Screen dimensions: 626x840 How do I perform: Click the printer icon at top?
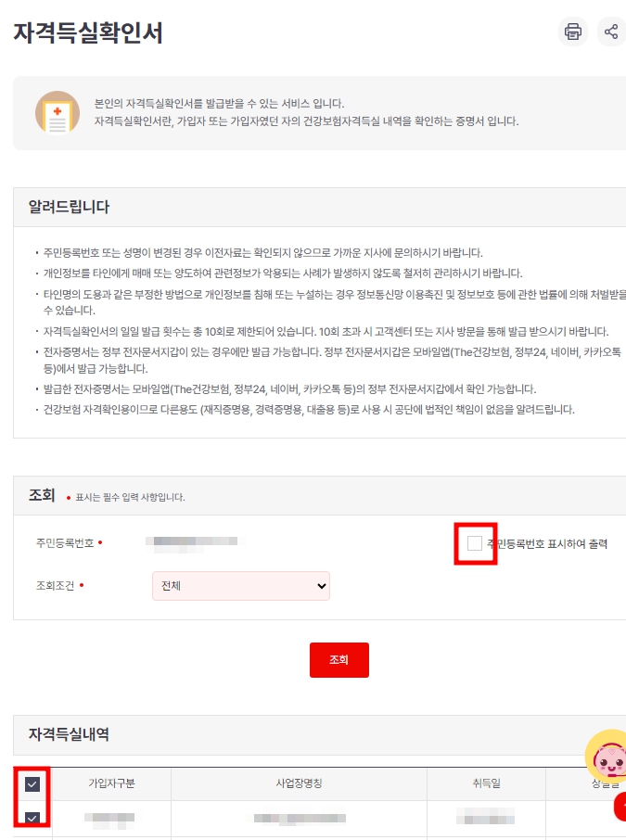click(573, 32)
